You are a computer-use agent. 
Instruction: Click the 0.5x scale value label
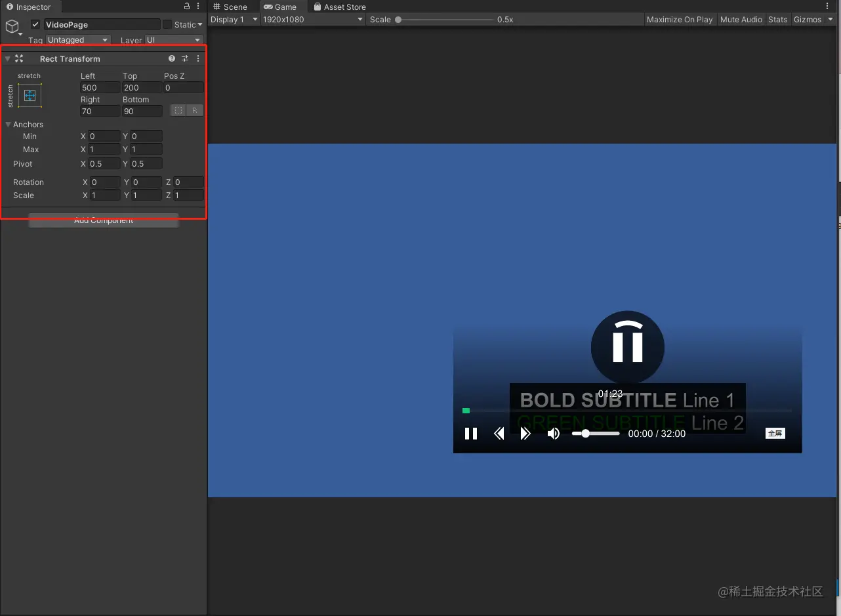pos(505,20)
